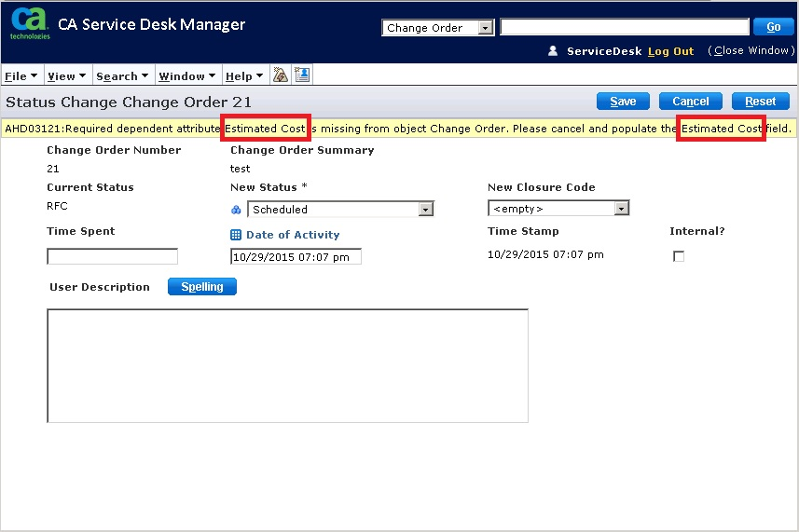Open the Search menu

[121, 76]
